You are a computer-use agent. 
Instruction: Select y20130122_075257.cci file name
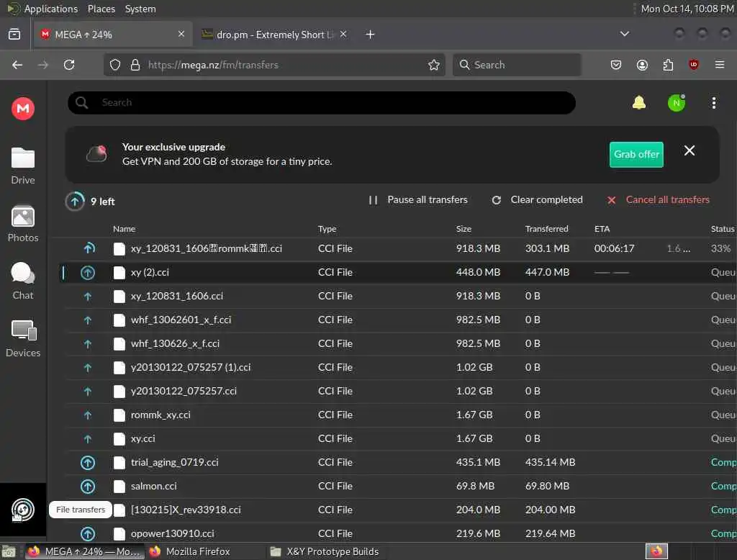point(184,391)
